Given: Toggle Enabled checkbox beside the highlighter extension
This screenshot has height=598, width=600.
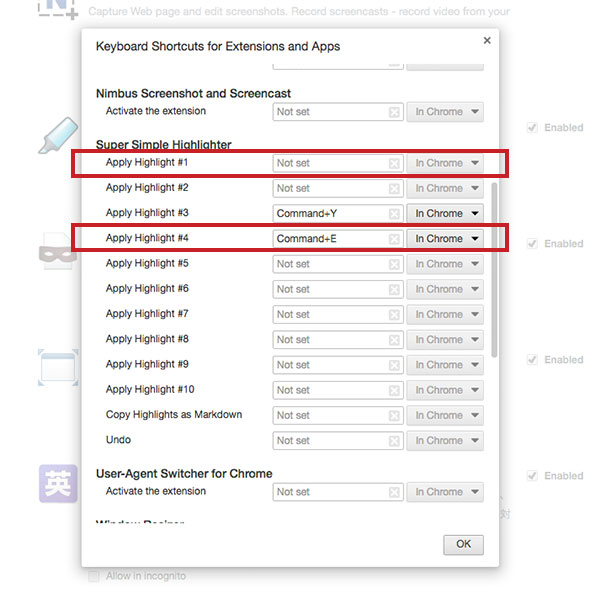Looking at the screenshot, I should point(532,128).
